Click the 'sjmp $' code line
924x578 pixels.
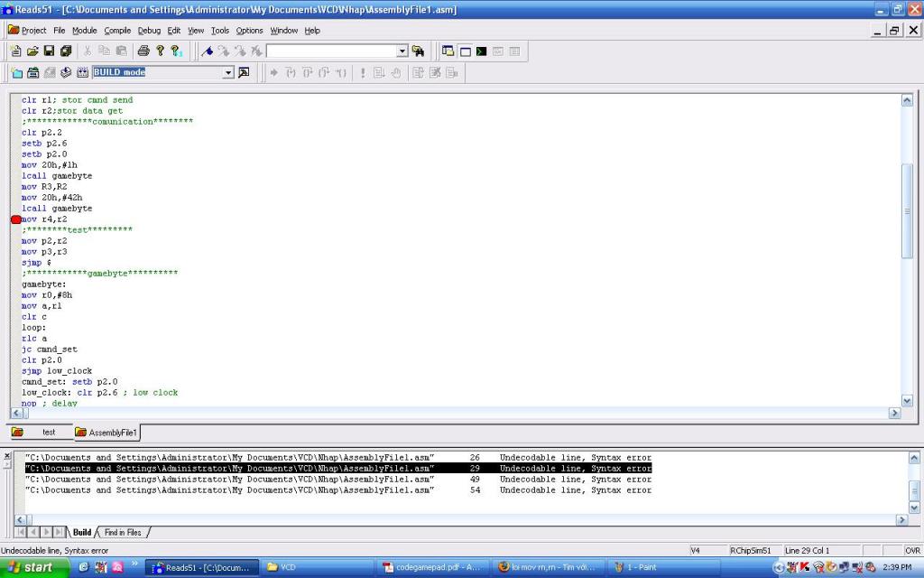pyautogui.click(x=36, y=263)
